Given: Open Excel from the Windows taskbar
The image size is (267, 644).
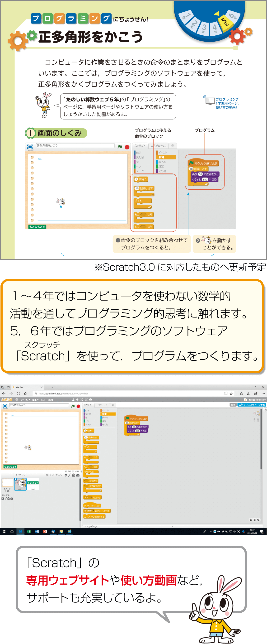Looking at the screenshot, I should pyautogui.click(x=29, y=532).
